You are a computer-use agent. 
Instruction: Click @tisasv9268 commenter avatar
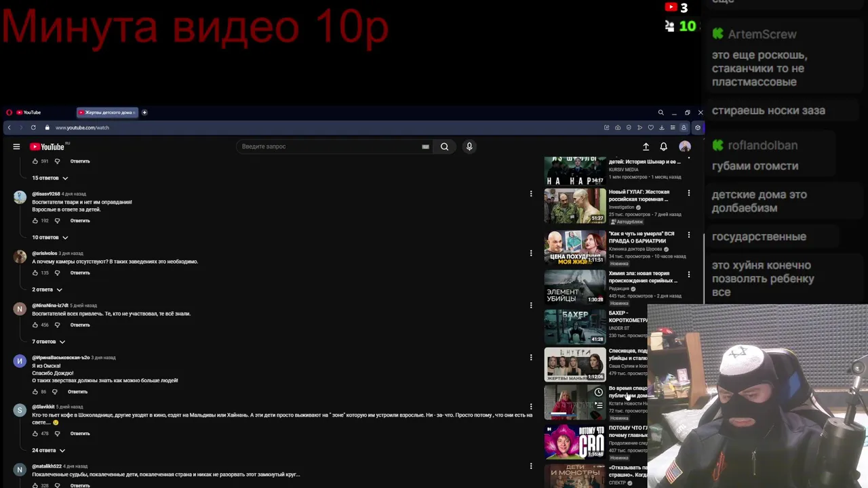pos(20,197)
